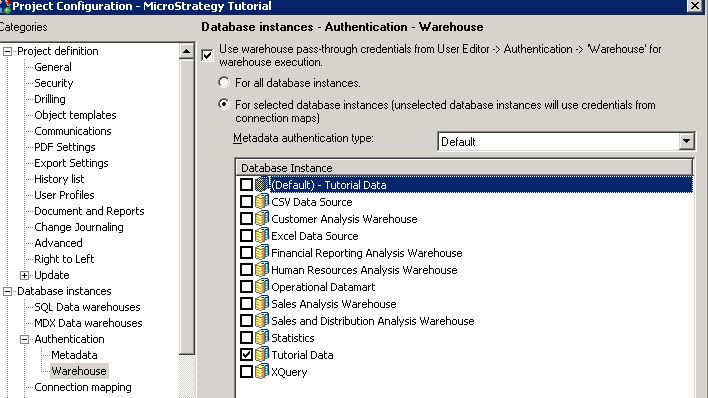Select the Metadata authentication category
Viewport: 708px width, 398px height.
click(x=75, y=355)
